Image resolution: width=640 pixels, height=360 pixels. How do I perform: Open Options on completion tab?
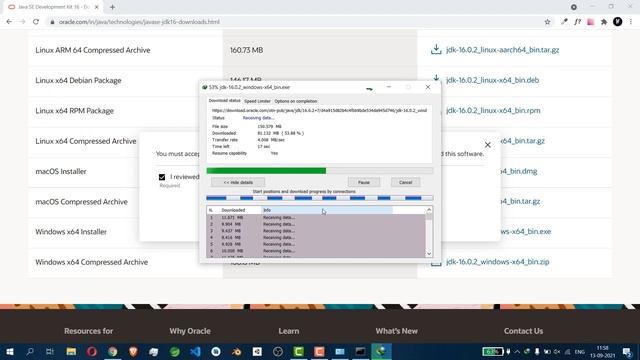(296, 101)
